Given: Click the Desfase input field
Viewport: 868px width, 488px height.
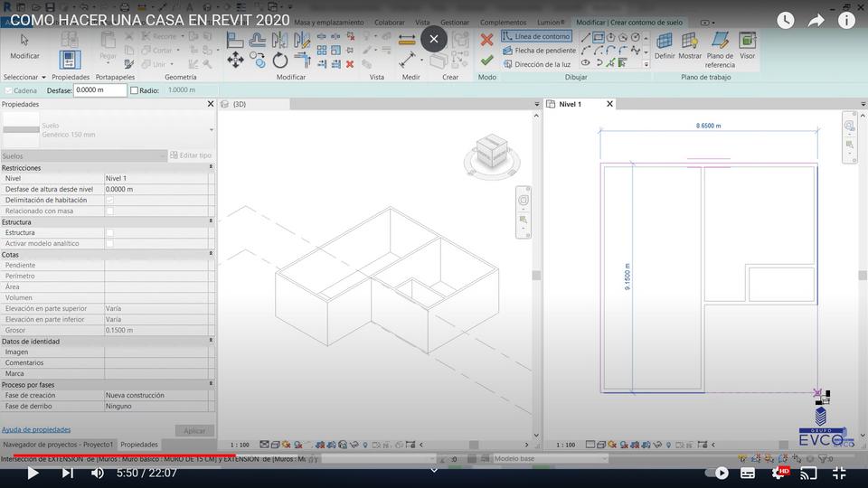Looking at the screenshot, I should pyautogui.click(x=100, y=90).
